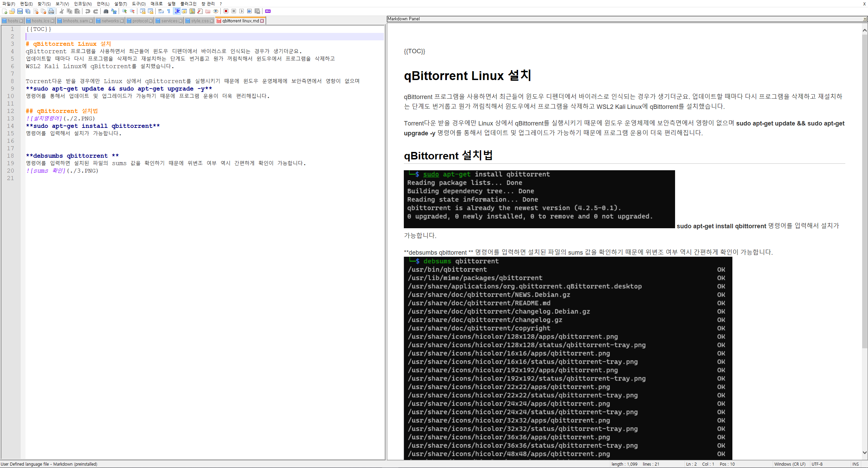This screenshot has width=868, height=468.
Task: Open the 플러그인 plugins menu
Action: pos(188,4)
